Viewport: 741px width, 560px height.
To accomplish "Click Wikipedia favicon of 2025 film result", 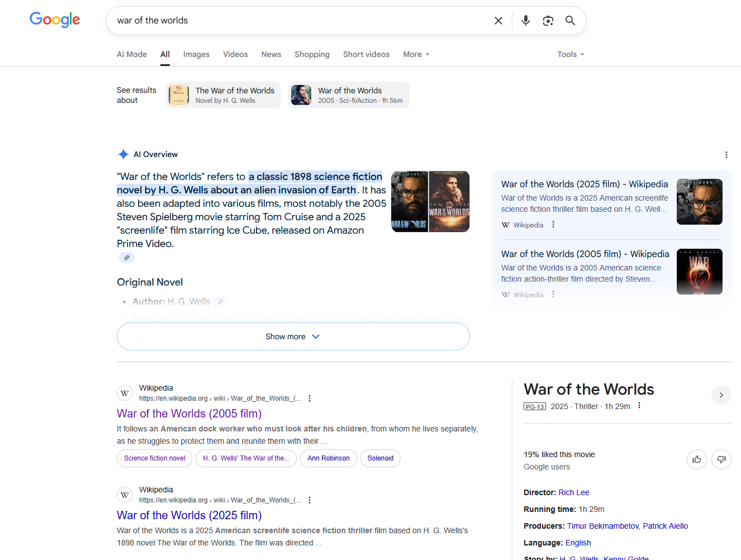I will coord(125,495).
